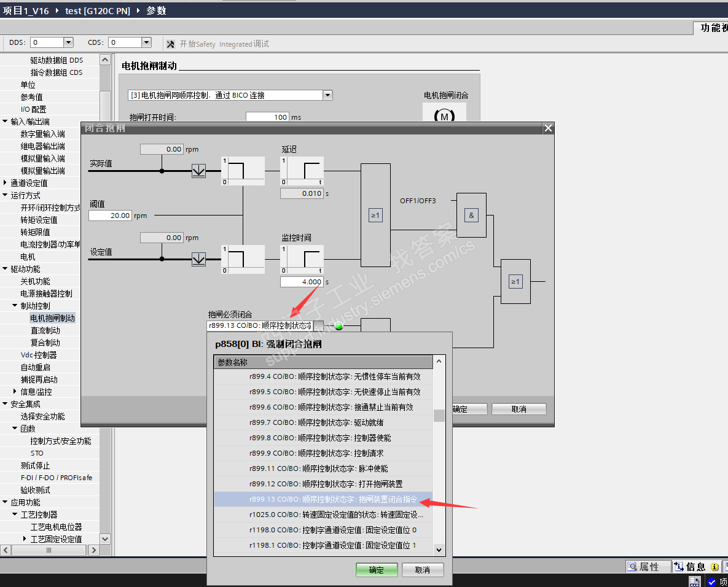Click the brake opening time 100 ms field
728x587 pixels.
point(267,117)
